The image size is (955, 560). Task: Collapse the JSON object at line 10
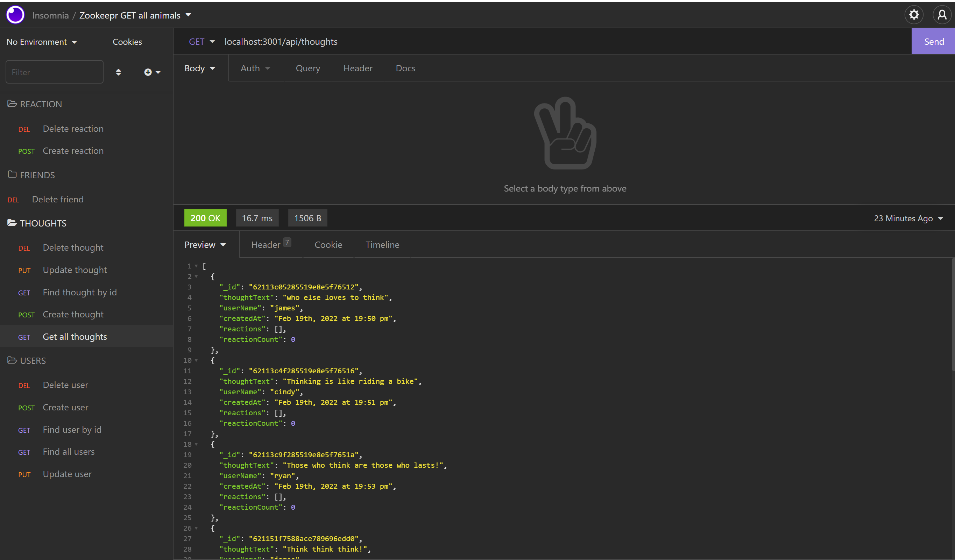click(x=196, y=360)
